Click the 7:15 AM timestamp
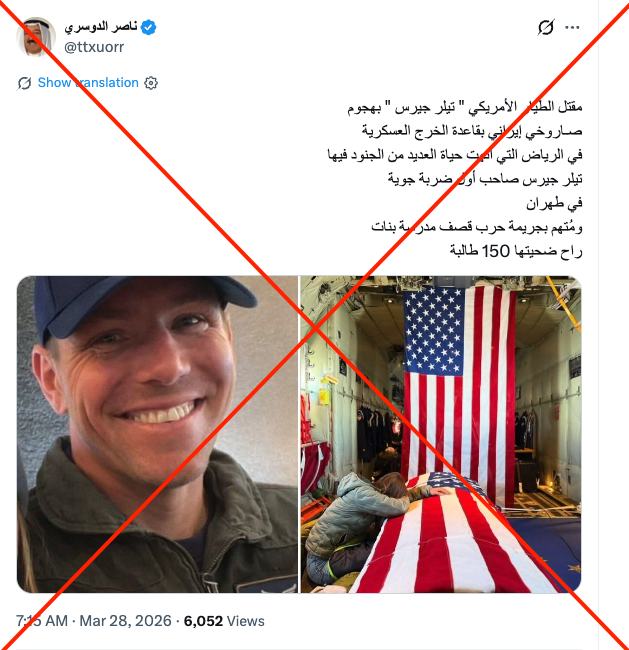Image resolution: width=629 pixels, height=650 pixels. 41,621
